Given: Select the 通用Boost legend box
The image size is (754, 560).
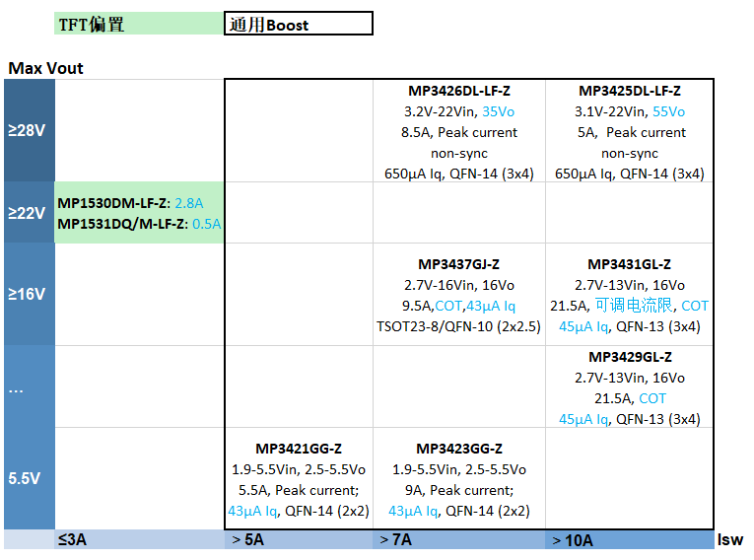Looking at the screenshot, I should click(x=299, y=25).
